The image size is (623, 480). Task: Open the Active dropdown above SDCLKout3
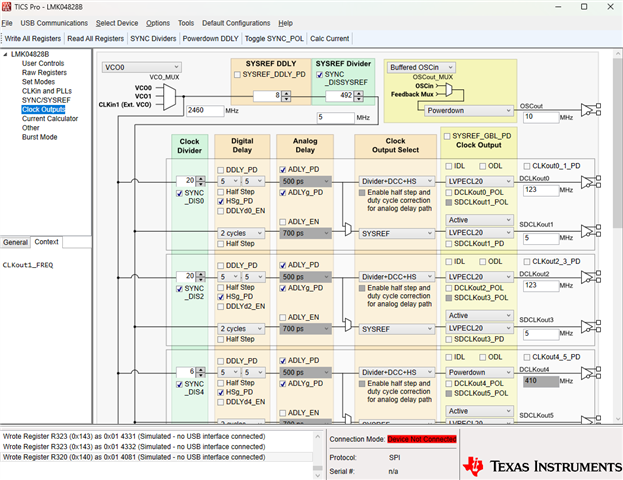480,315
